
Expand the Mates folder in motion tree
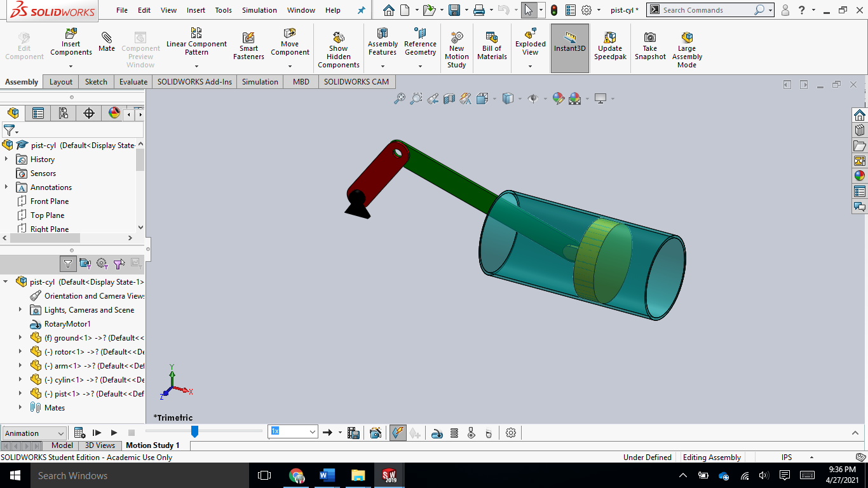coord(20,408)
